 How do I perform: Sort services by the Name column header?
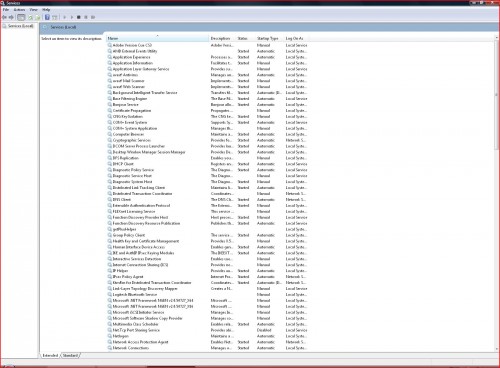(x=158, y=38)
